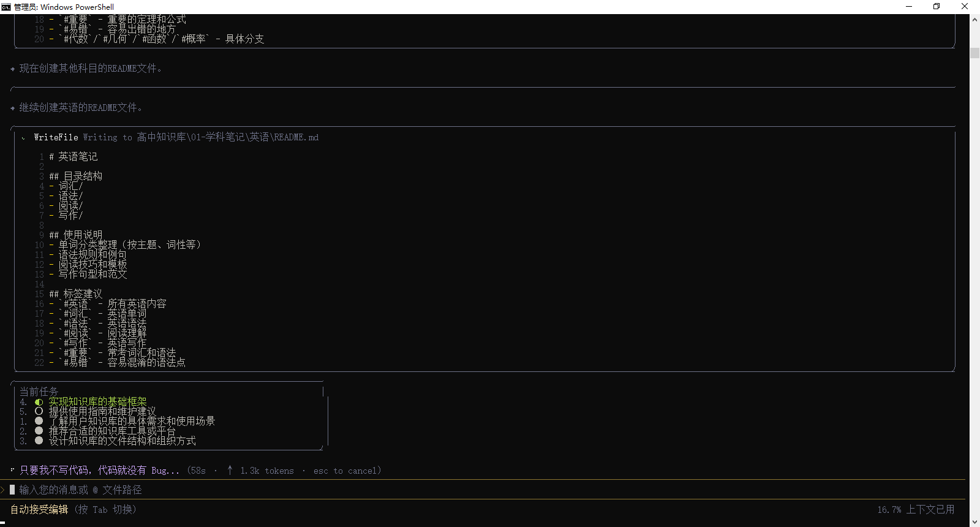This screenshot has height=527, width=980.
Task: Click the completed dot for task 3
Action: coord(39,441)
